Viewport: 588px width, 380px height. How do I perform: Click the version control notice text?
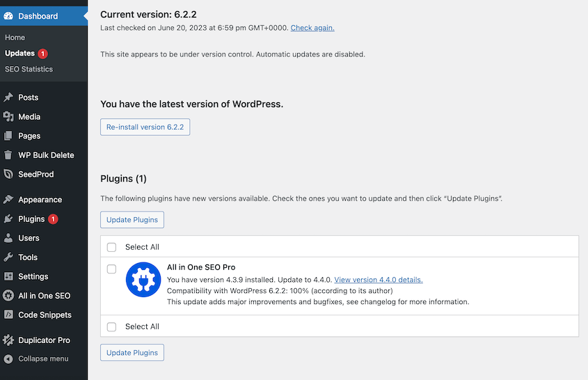(x=232, y=54)
